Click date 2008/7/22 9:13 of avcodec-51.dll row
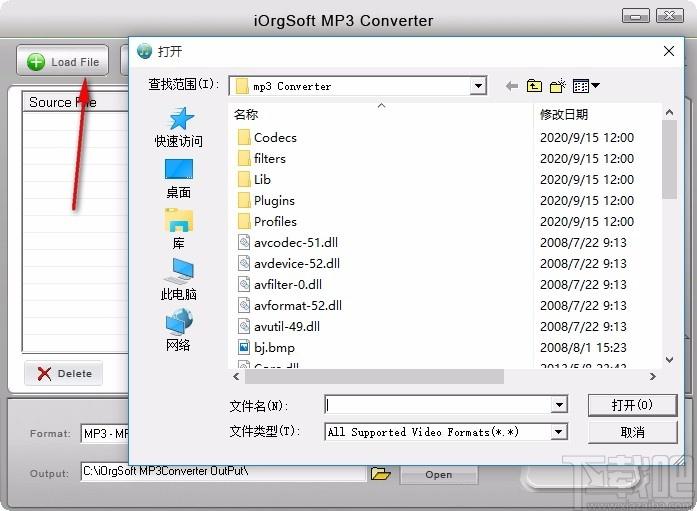697x511 pixels. (x=583, y=243)
